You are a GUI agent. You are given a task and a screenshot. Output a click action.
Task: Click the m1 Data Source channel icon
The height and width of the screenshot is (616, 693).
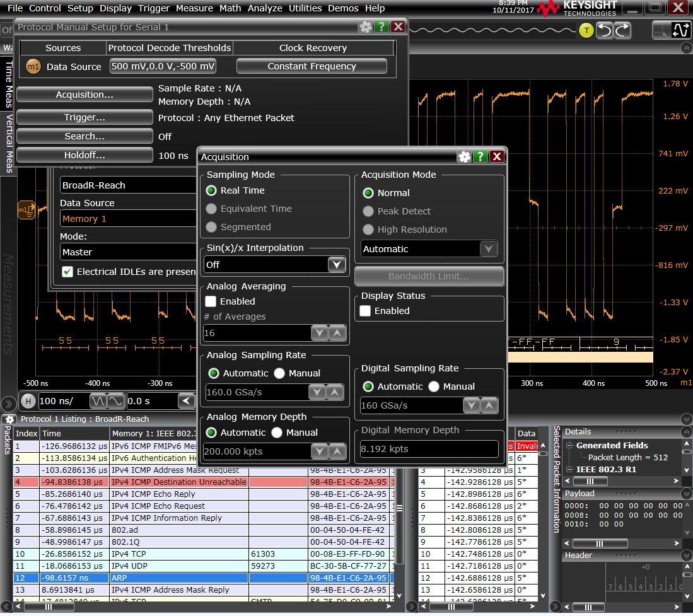(32, 66)
